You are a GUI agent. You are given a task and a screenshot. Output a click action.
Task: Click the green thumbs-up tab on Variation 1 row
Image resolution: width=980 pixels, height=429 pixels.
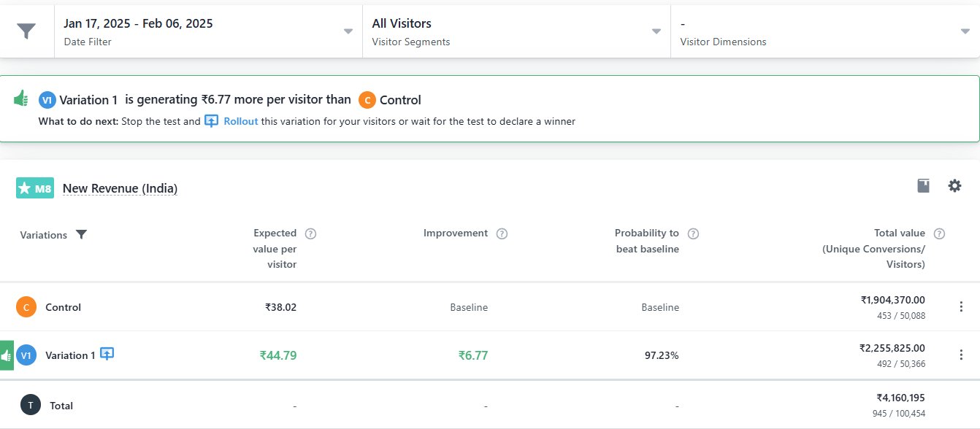pyautogui.click(x=7, y=355)
